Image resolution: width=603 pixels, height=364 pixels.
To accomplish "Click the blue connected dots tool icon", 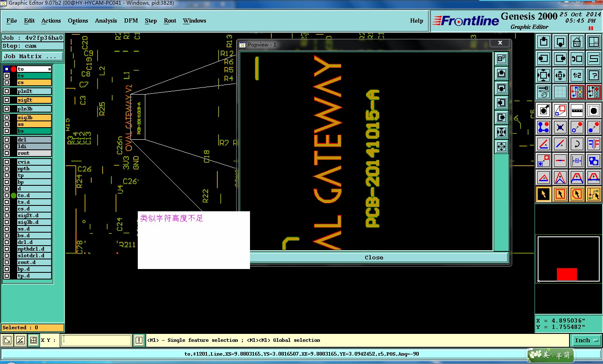I will pyautogui.click(x=544, y=127).
